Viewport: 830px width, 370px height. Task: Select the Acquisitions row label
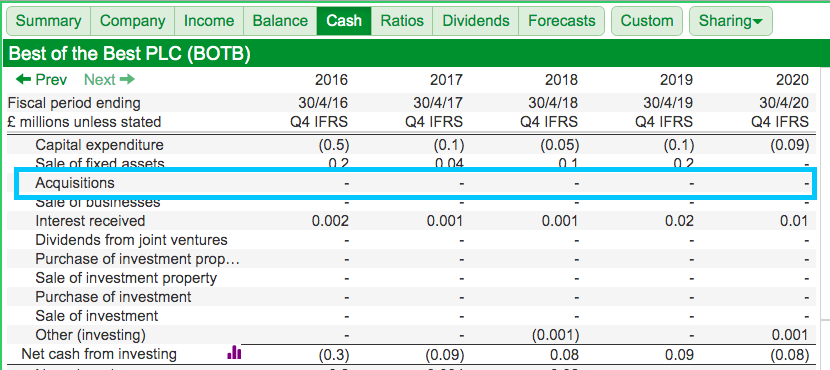75,183
